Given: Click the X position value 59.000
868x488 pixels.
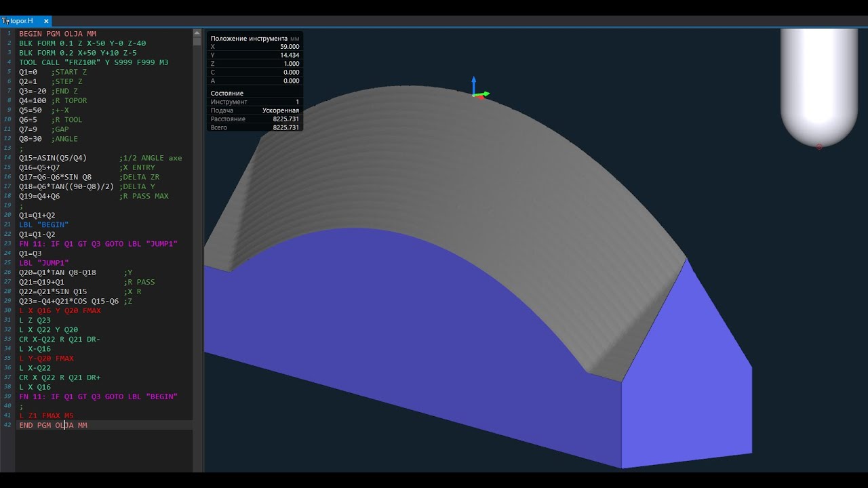Looking at the screenshot, I should tap(290, 47).
